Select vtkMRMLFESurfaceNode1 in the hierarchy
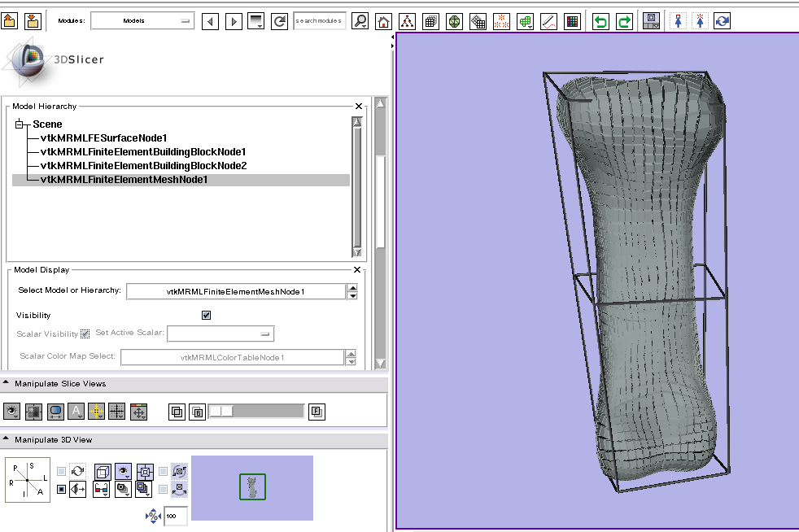 coord(103,138)
